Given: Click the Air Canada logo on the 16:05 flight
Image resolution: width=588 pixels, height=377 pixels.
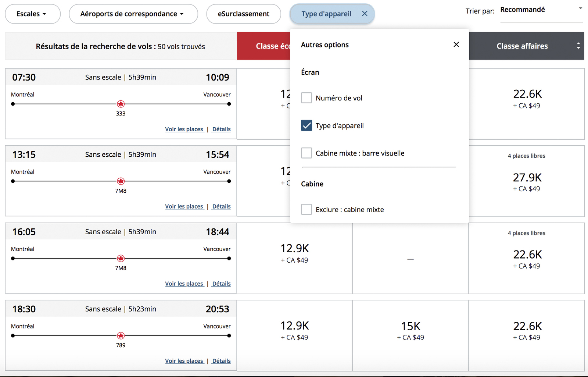Looking at the screenshot, I should [x=121, y=259].
